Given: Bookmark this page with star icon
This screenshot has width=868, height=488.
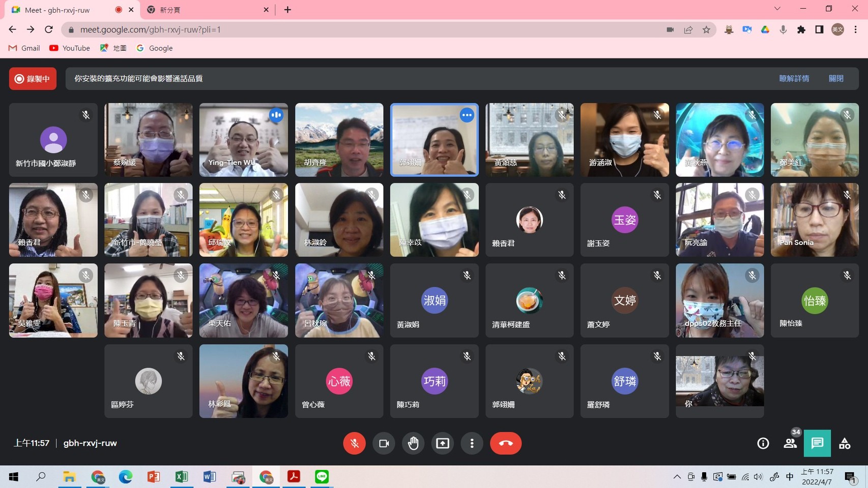Looking at the screenshot, I should coord(706,29).
